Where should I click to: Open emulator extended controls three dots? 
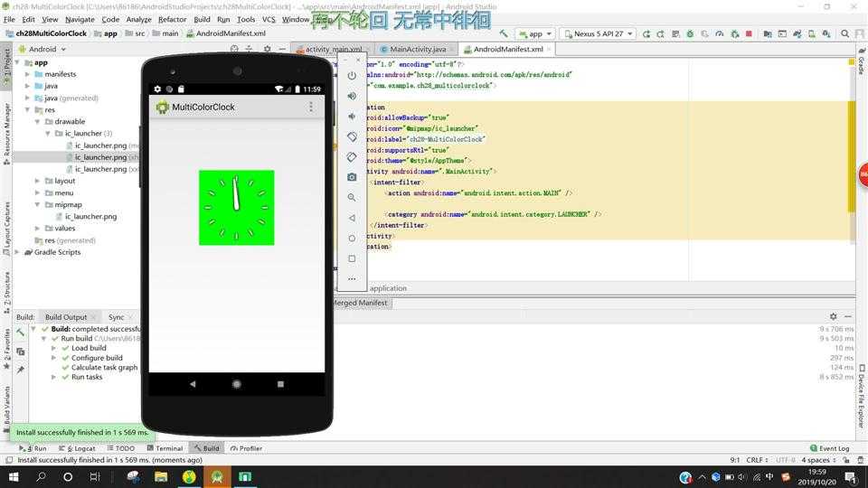352,279
